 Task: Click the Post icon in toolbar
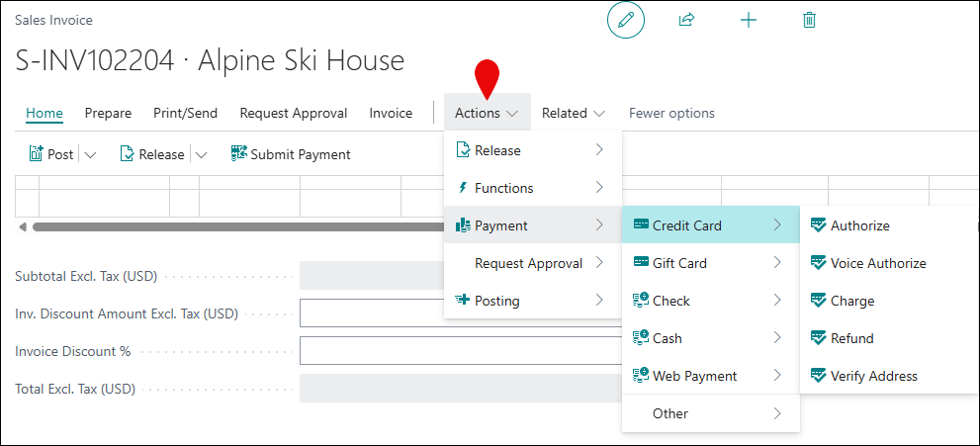(x=37, y=153)
